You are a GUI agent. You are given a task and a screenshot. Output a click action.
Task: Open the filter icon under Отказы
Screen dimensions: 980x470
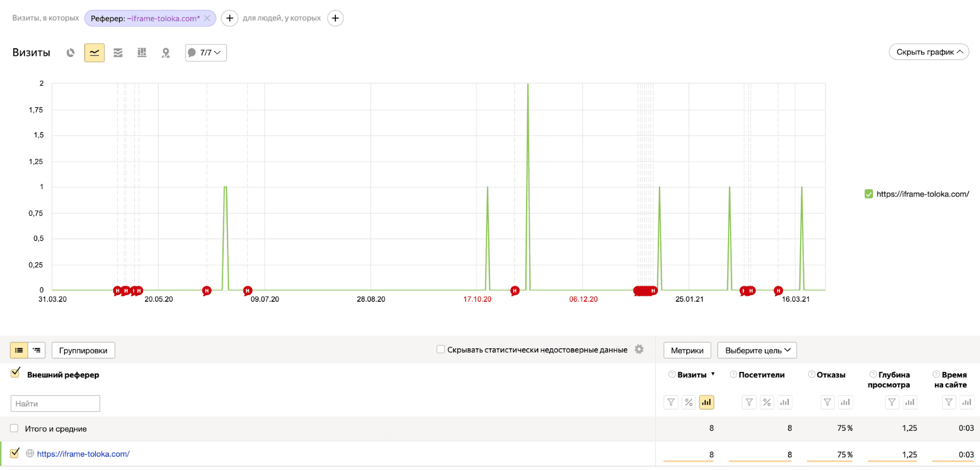(828, 402)
